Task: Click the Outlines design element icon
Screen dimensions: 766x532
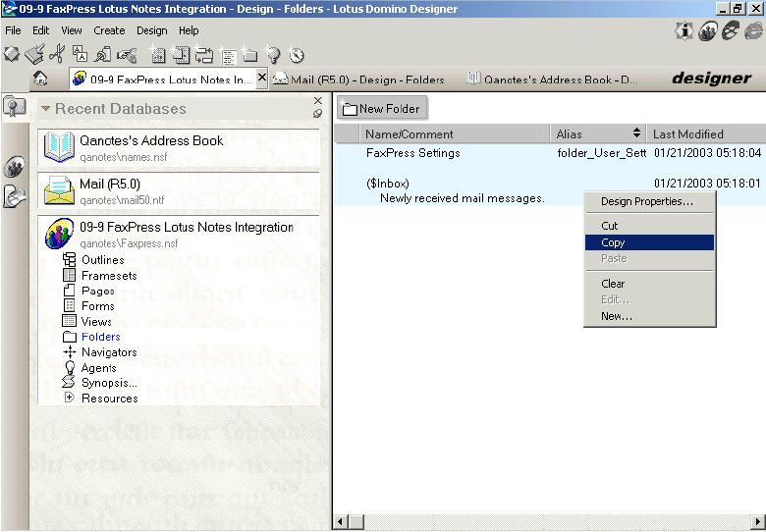Action: click(70, 260)
